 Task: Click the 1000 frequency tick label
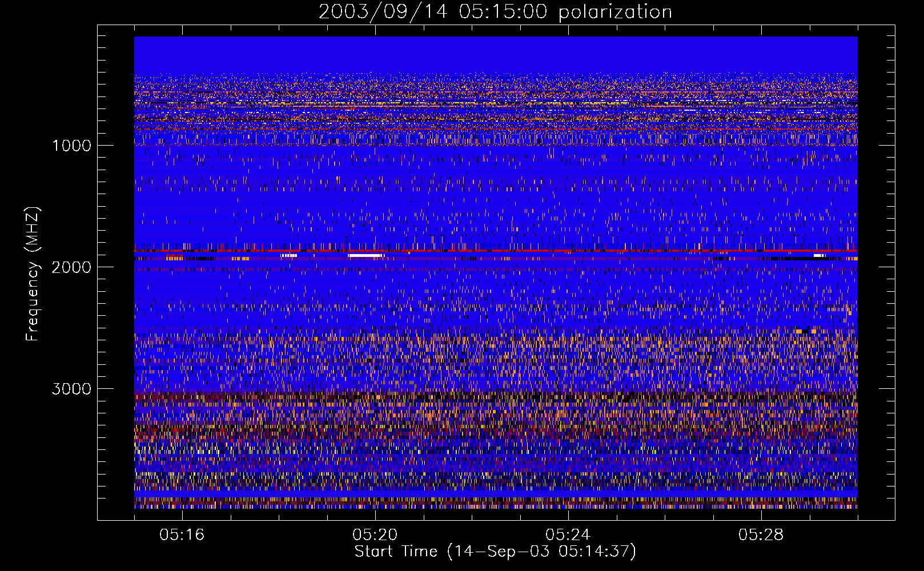point(71,146)
